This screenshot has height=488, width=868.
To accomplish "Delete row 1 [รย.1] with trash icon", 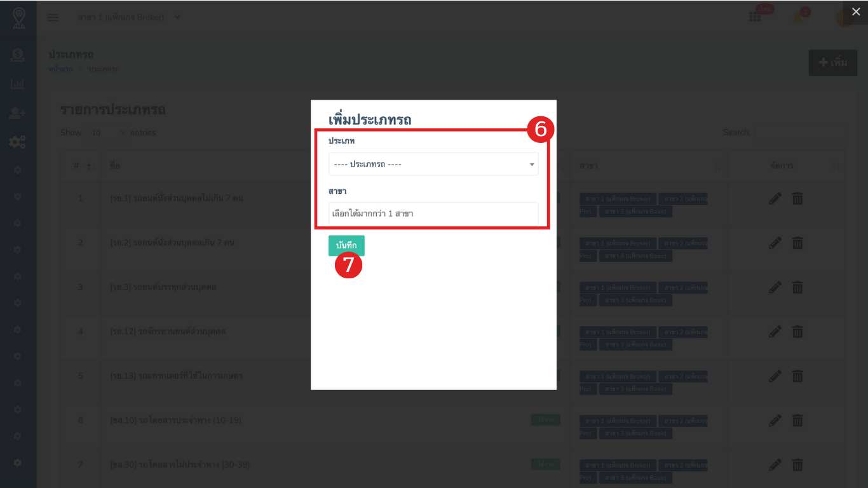I will [x=797, y=199].
